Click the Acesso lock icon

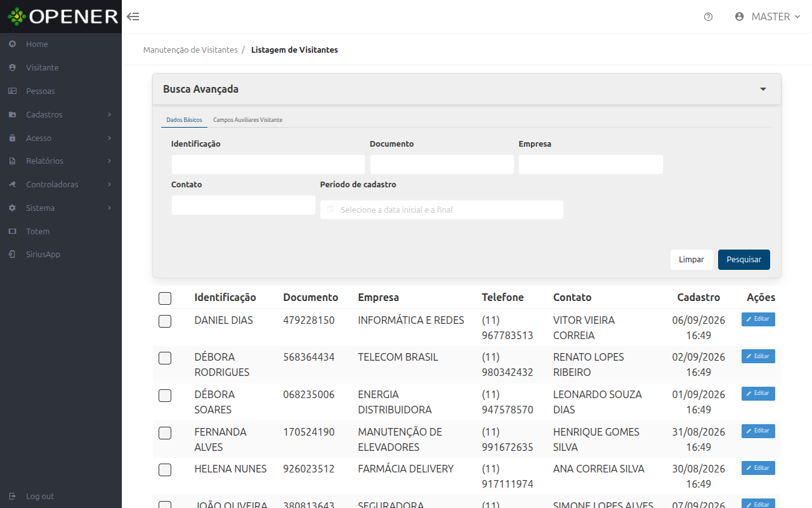coord(12,138)
